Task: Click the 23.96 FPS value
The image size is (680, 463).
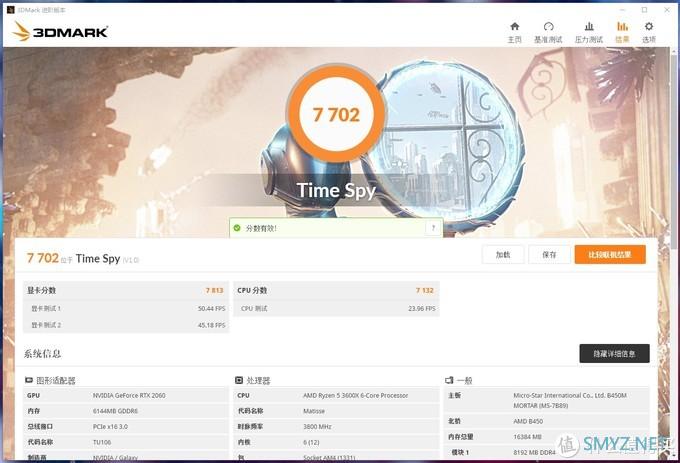Action: [x=422, y=309]
